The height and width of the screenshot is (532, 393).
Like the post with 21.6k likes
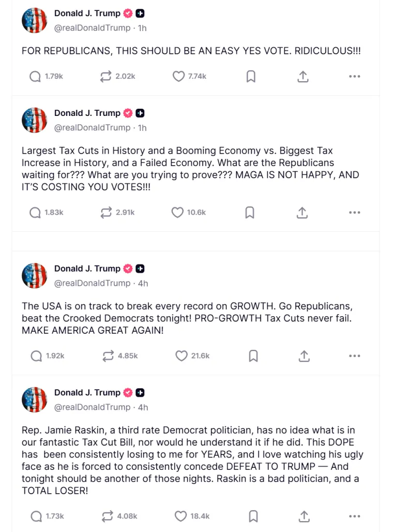tap(182, 356)
